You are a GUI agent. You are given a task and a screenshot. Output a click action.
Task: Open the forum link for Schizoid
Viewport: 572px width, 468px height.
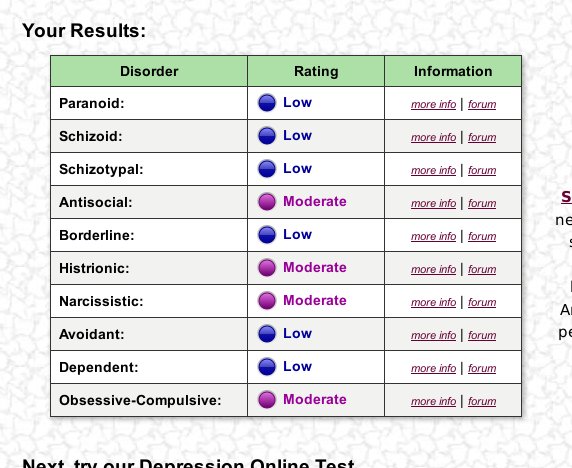482,137
